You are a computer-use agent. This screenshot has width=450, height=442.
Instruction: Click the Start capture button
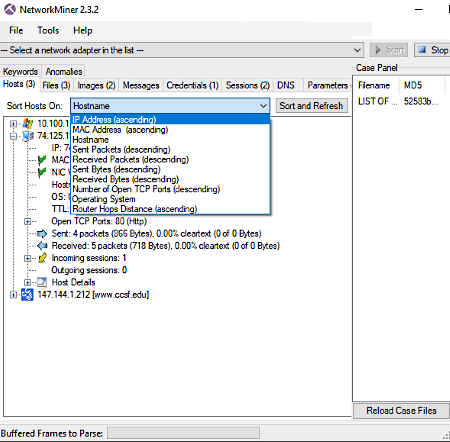pos(389,50)
